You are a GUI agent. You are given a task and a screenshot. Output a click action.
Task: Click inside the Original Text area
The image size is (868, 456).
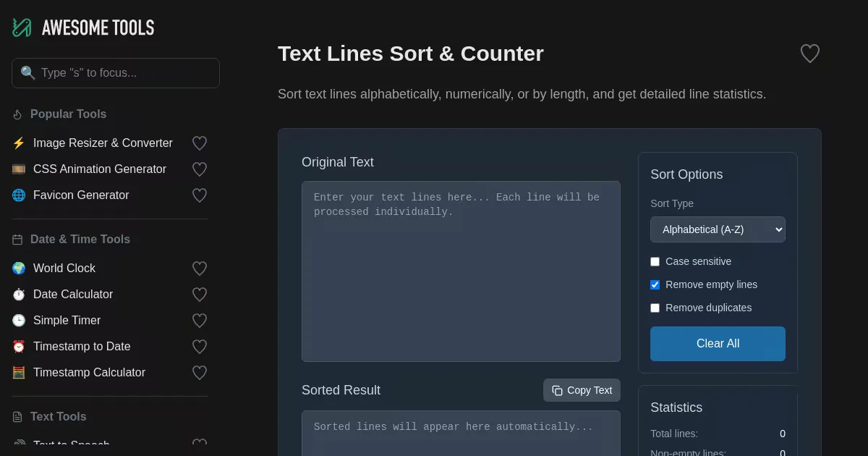461,271
